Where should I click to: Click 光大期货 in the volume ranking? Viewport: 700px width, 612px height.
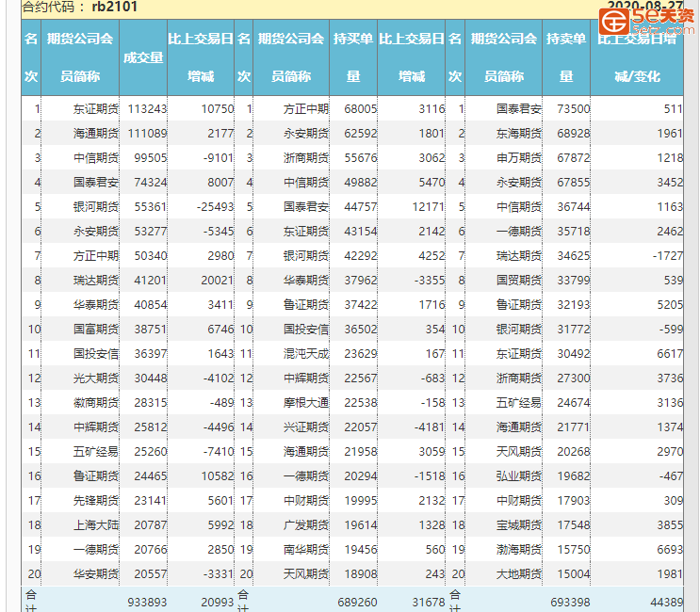[x=96, y=378]
